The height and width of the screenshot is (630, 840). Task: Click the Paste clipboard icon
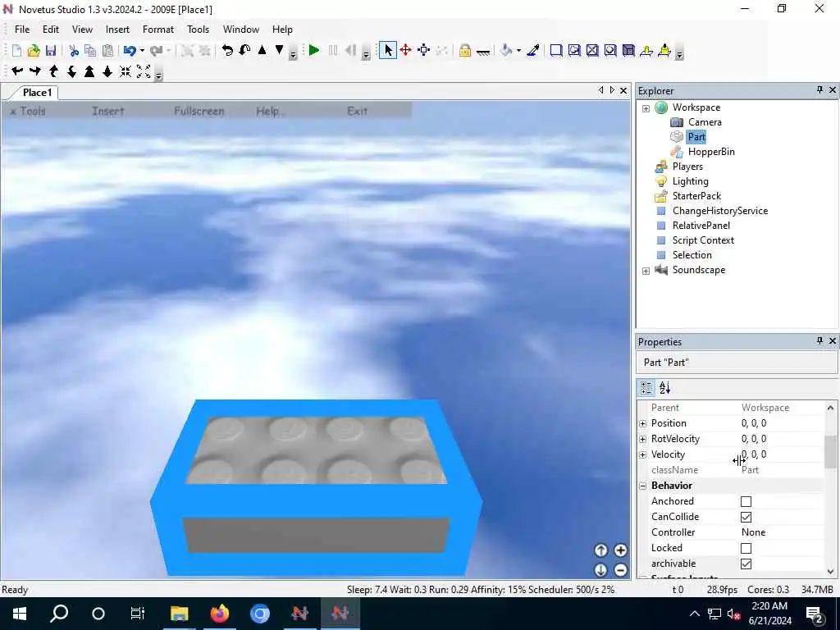tap(107, 50)
